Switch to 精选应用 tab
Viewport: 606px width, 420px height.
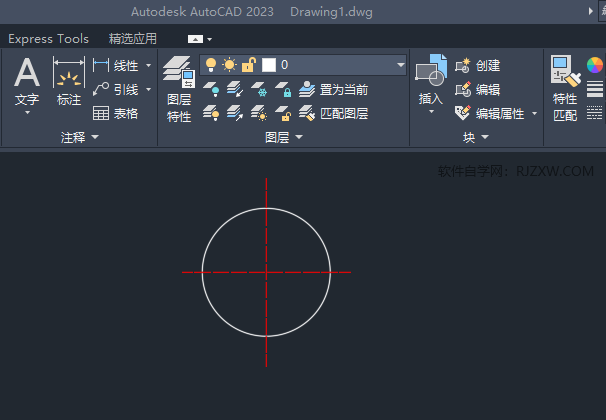pyautogui.click(x=133, y=39)
